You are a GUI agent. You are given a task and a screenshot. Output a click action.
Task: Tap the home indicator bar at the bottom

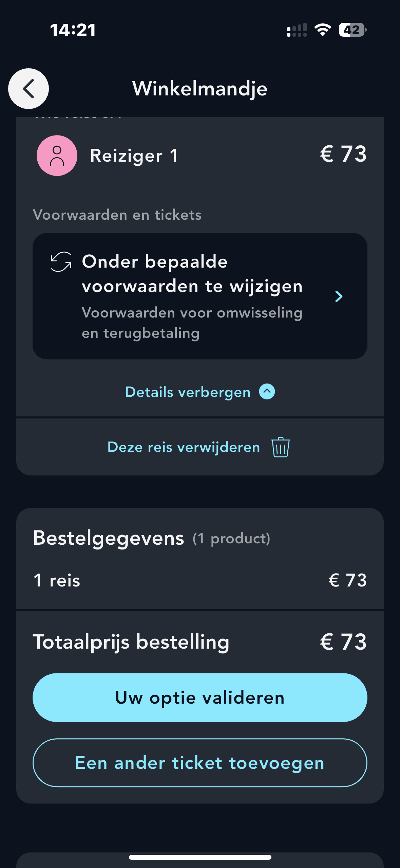pos(200,857)
